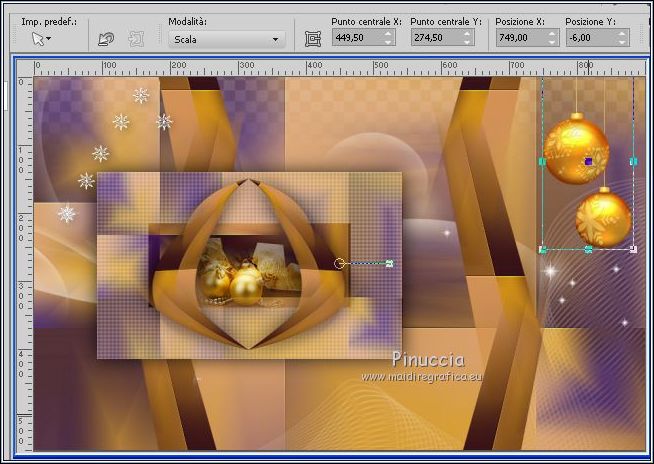This screenshot has height=464, width=654.
Task: Click the left-middle selection resize handle
Action: click(542, 161)
